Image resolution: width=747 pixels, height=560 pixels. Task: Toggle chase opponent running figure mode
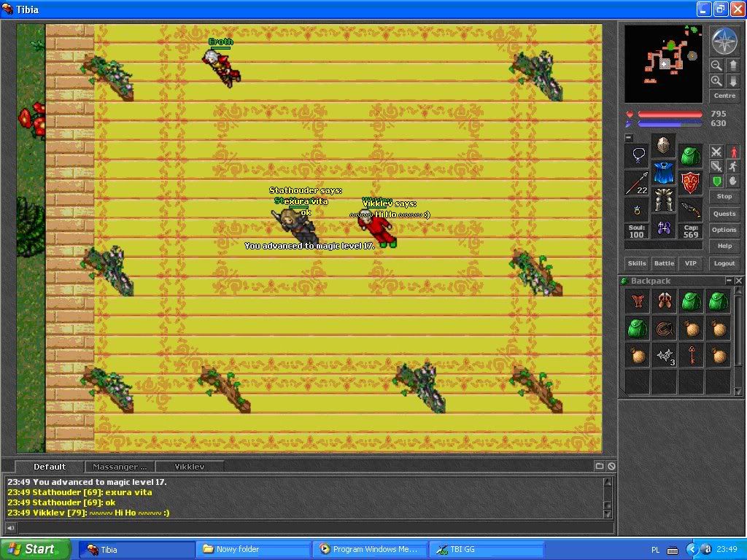pyautogui.click(x=732, y=166)
